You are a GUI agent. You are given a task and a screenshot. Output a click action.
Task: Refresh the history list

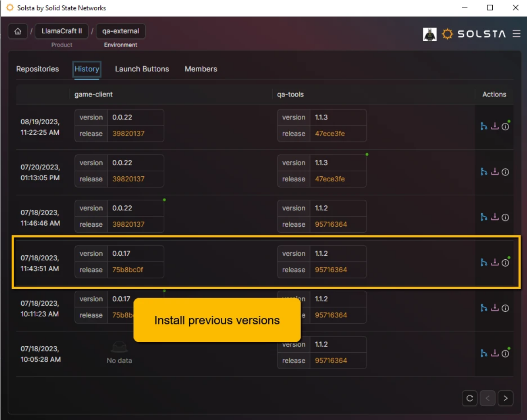pos(470,398)
